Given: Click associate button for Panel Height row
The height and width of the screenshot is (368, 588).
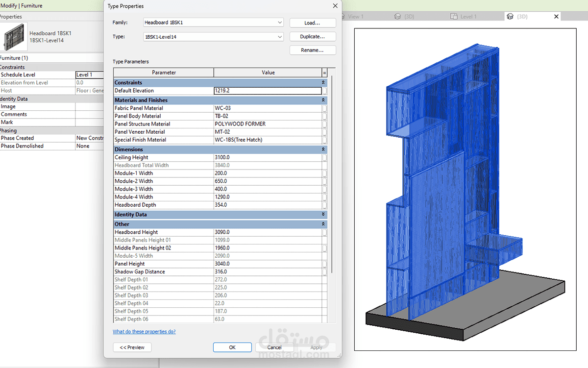Looking at the screenshot, I should coord(325,264).
